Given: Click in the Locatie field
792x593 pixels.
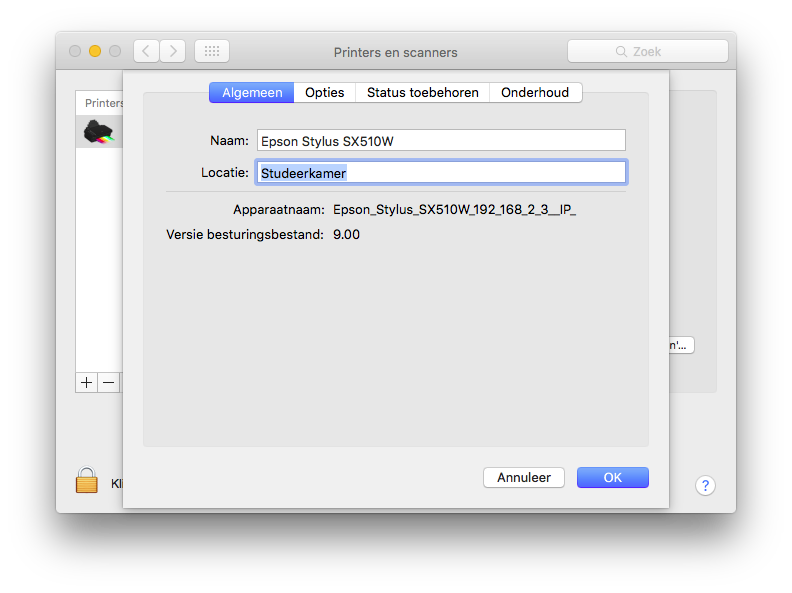Looking at the screenshot, I should point(441,173).
